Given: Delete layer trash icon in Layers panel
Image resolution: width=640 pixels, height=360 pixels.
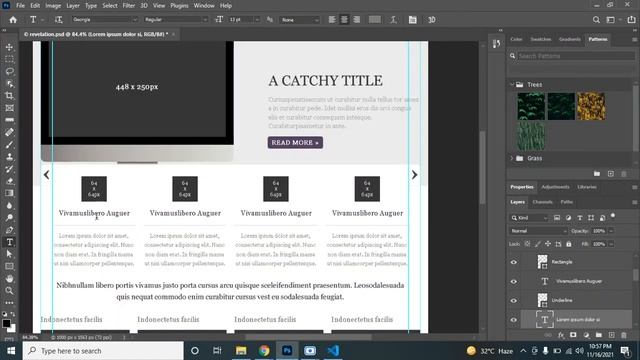Looking at the screenshot, I should coord(624,335).
